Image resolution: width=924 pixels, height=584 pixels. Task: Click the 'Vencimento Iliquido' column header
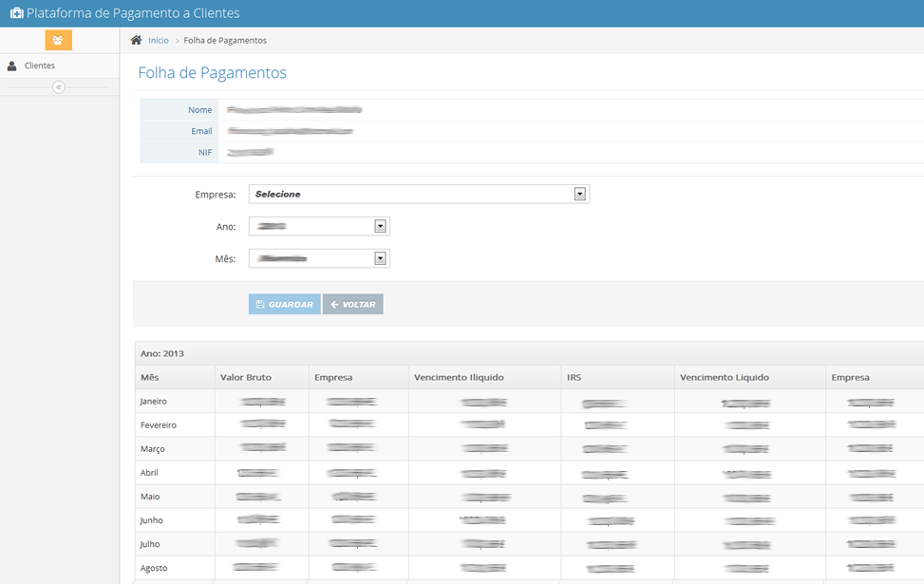click(x=459, y=377)
